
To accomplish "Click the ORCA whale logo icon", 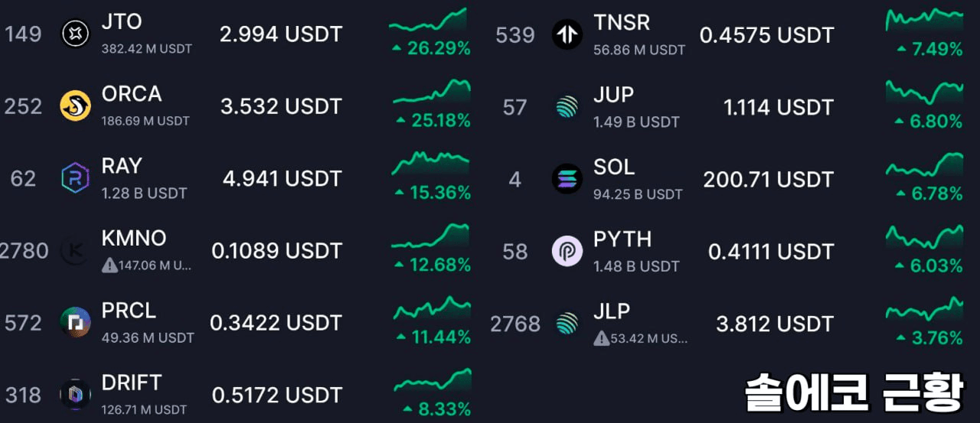I will [x=75, y=106].
